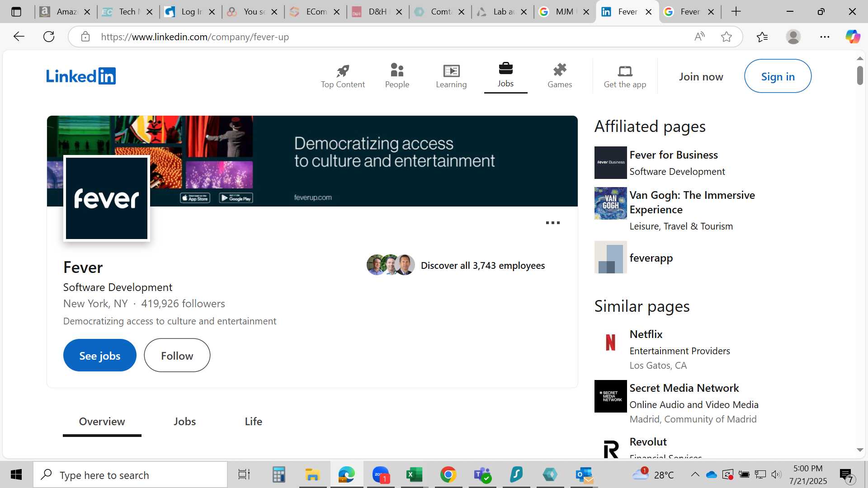
Task: Go to the LinkedIn home logo
Action: click(81, 76)
